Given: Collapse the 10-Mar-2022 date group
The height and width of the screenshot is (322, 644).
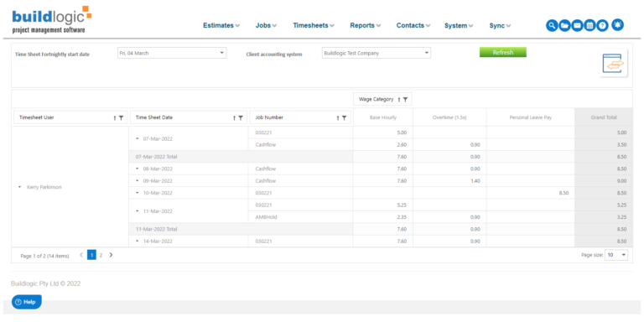Looking at the screenshot, I should pyautogui.click(x=138, y=193).
